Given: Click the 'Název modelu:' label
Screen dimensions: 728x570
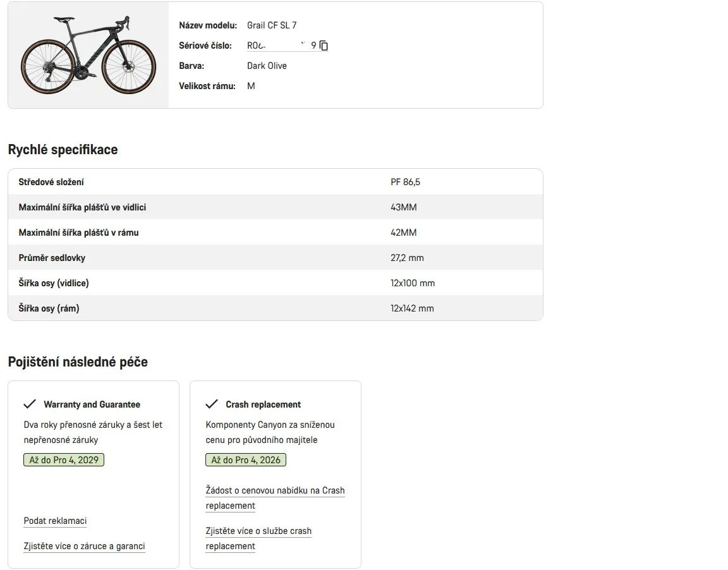Looking at the screenshot, I should click(208, 25).
